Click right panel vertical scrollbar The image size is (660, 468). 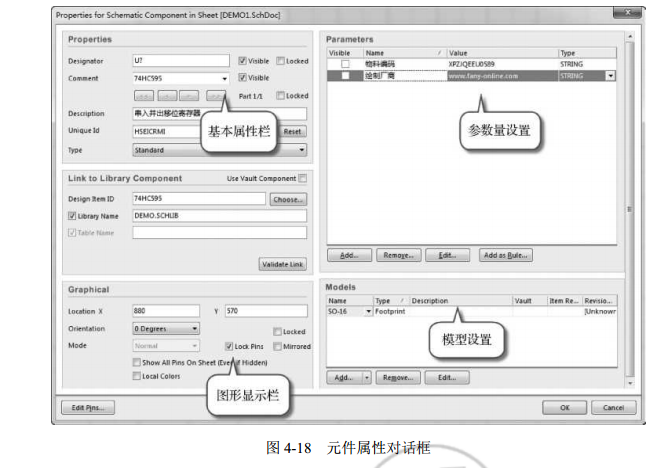click(x=630, y=209)
